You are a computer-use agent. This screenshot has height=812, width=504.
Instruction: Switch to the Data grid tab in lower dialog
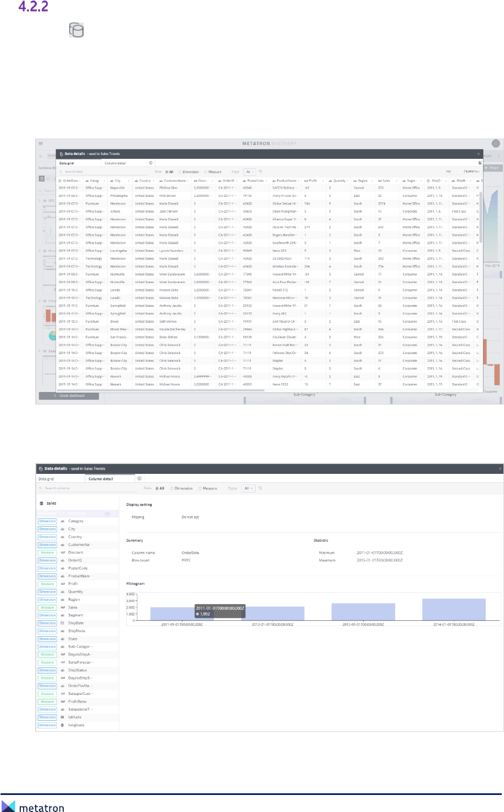click(x=46, y=479)
